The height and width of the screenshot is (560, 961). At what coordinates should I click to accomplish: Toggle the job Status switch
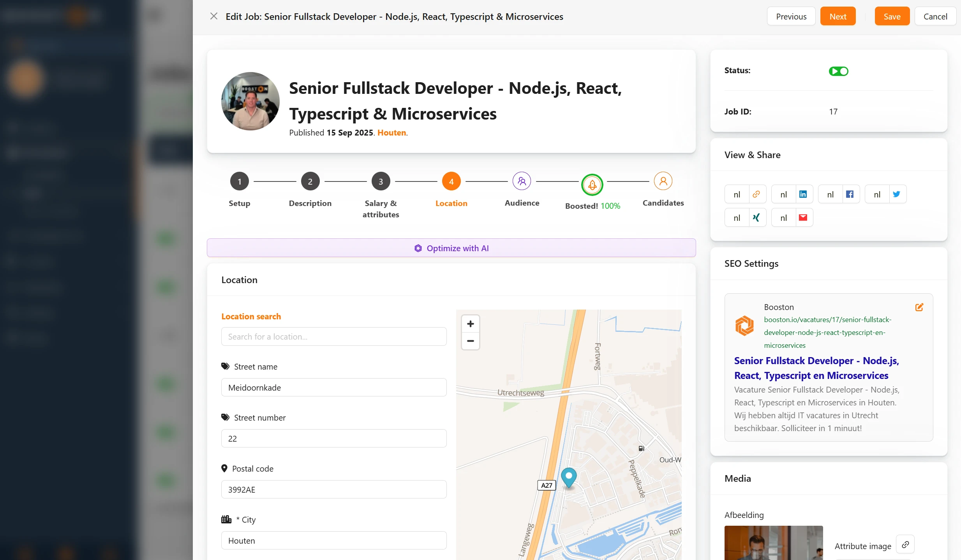coord(838,71)
